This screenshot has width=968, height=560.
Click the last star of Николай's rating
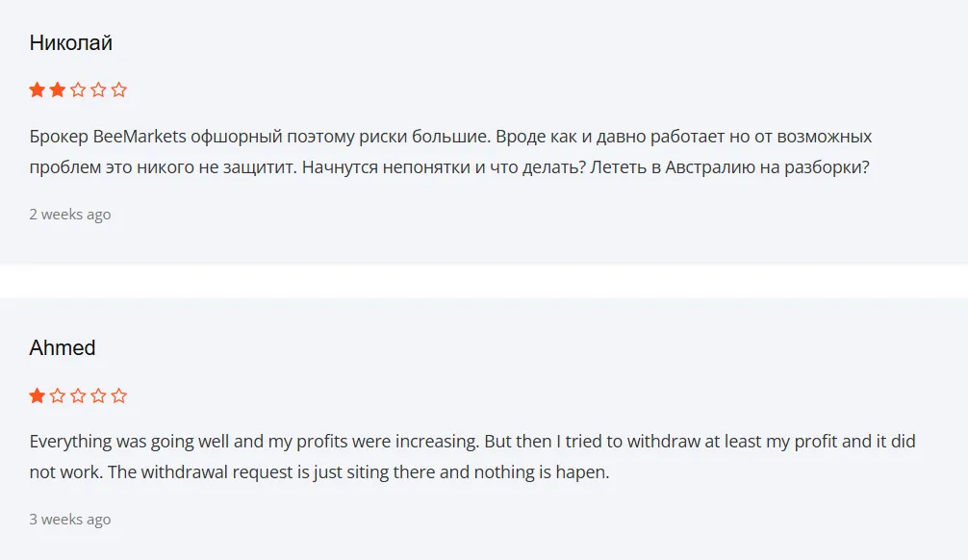pos(117,89)
